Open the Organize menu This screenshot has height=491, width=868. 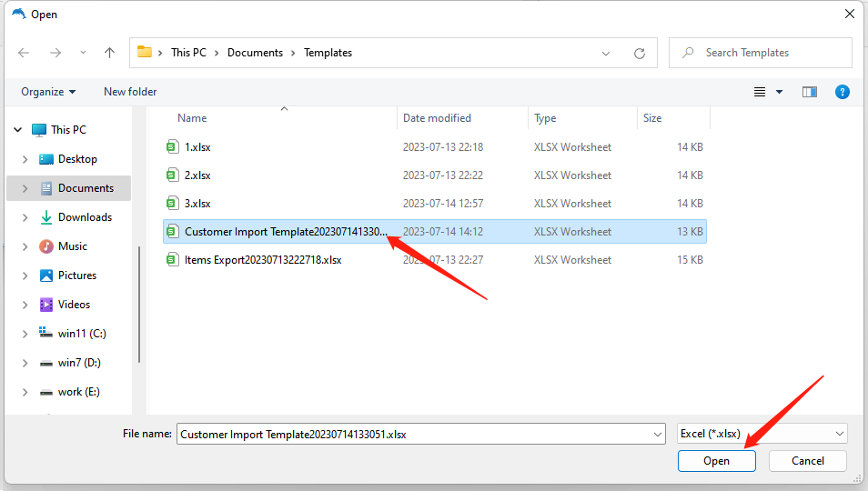48,92
